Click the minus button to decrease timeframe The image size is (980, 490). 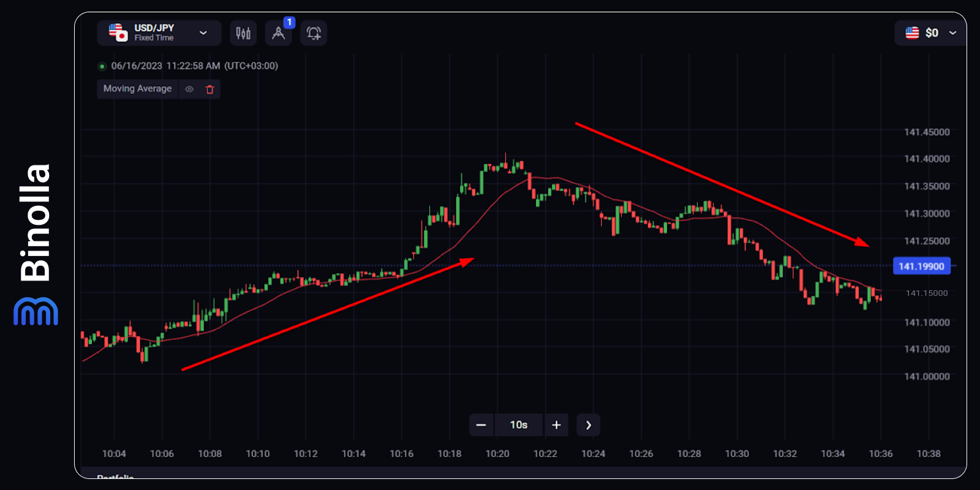coord(481,424)
